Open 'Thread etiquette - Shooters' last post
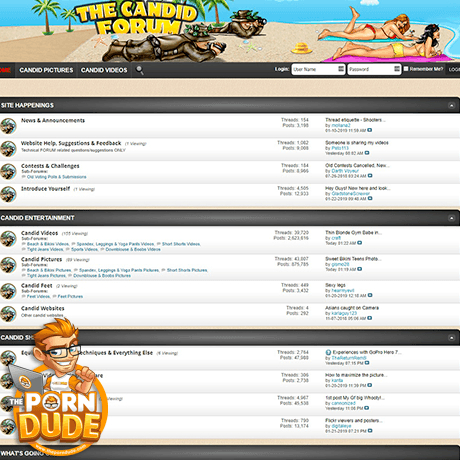Viewport: 460px width, 460px height. point(355,120)
